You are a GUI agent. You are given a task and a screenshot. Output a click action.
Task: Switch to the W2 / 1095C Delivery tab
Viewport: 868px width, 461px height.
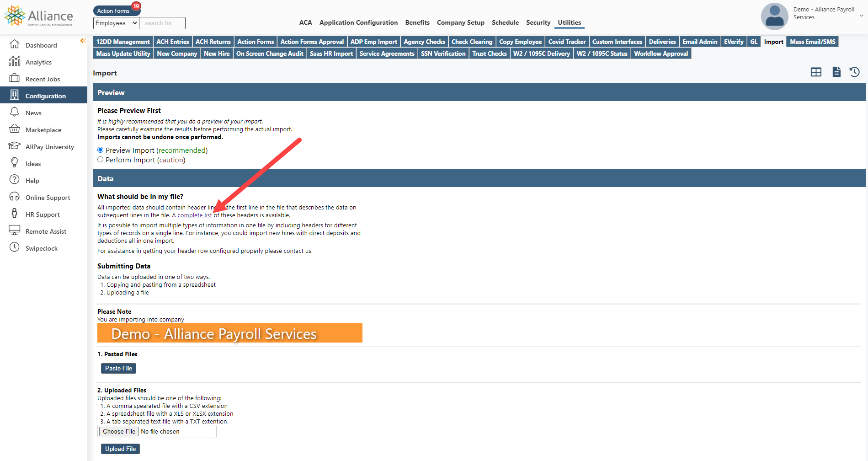pyautogui.click(x=542, y=54)
